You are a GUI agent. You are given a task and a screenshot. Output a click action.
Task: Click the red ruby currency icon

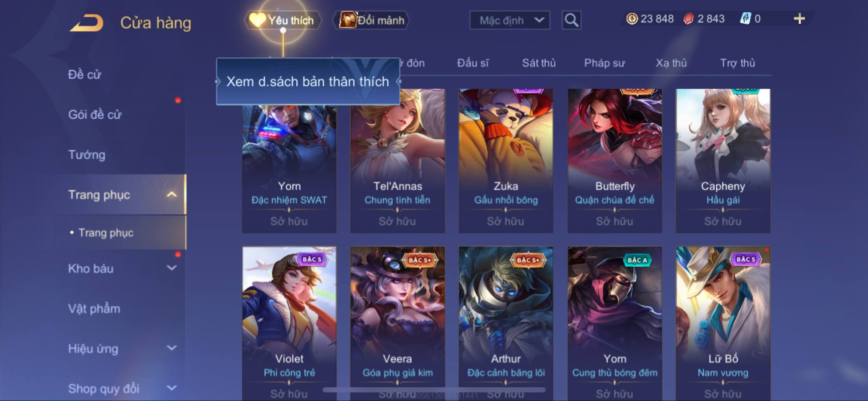[x=689, y=19]
